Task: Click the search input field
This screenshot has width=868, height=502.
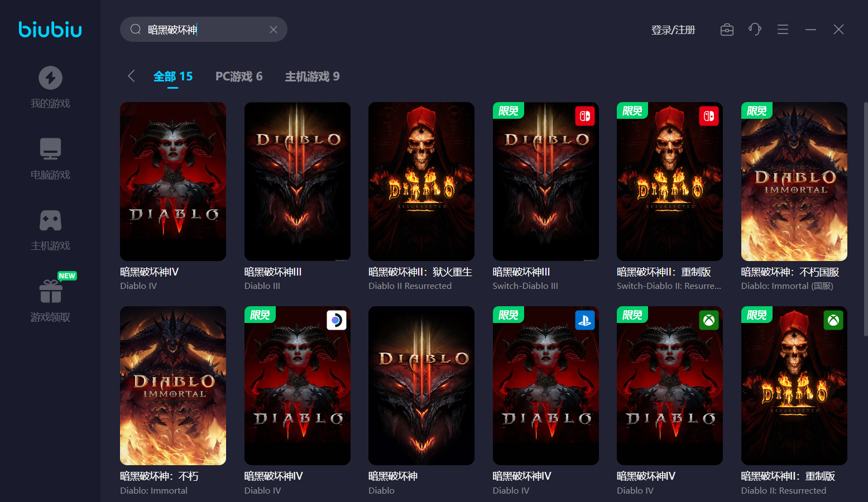Action: coord(204,30)
